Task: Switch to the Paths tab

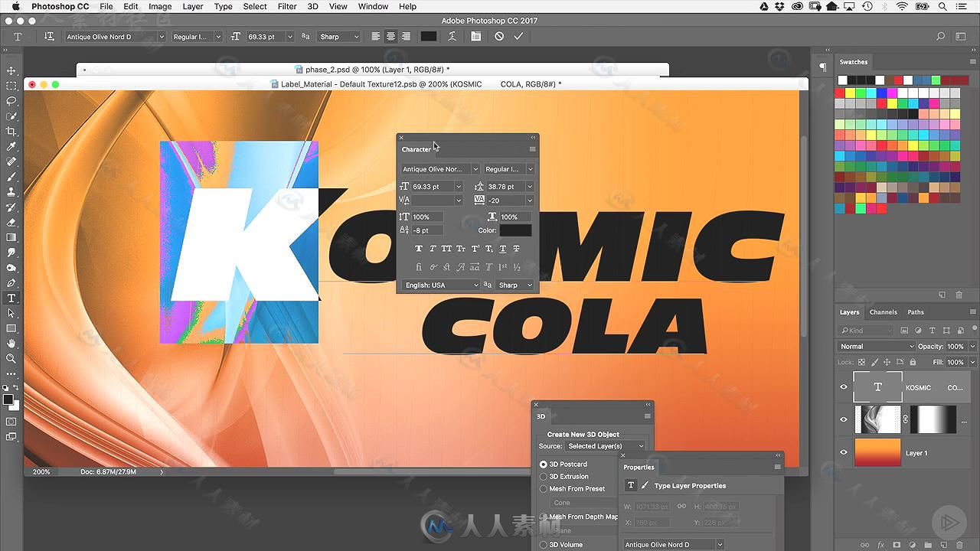Action: click(x=916, y=312)
